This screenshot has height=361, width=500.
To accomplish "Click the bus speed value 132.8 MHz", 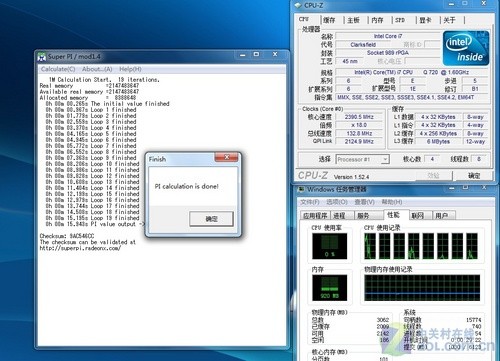I will (x=359, y=133).
